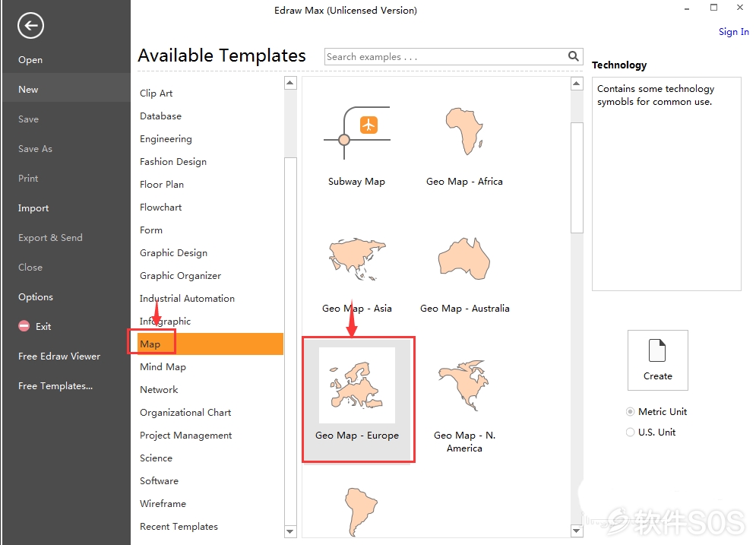Click templates pane scroll up arrow

pos(577,84)
